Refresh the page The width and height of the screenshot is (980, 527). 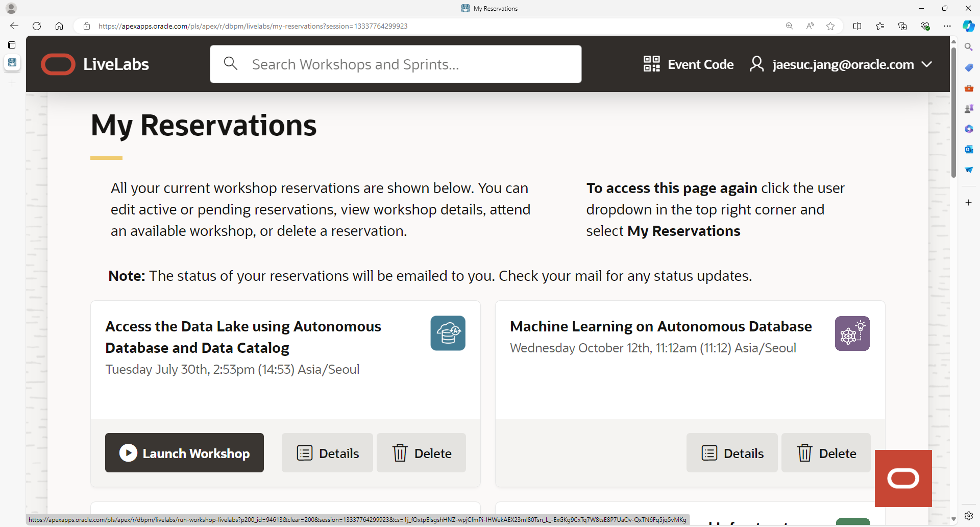[37, 26]
